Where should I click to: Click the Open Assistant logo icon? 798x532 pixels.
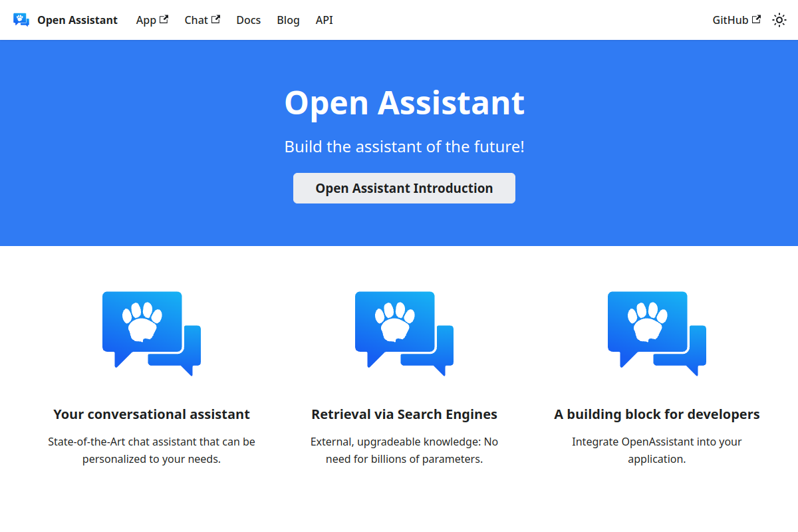pos(21,20)
